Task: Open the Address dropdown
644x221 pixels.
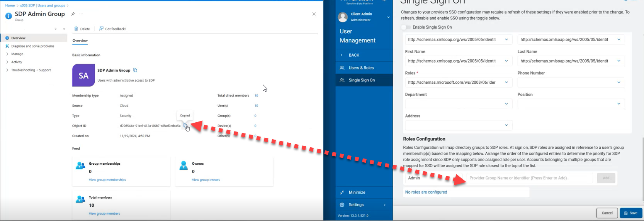Action: pyautogui.click(x=459, y=125)
